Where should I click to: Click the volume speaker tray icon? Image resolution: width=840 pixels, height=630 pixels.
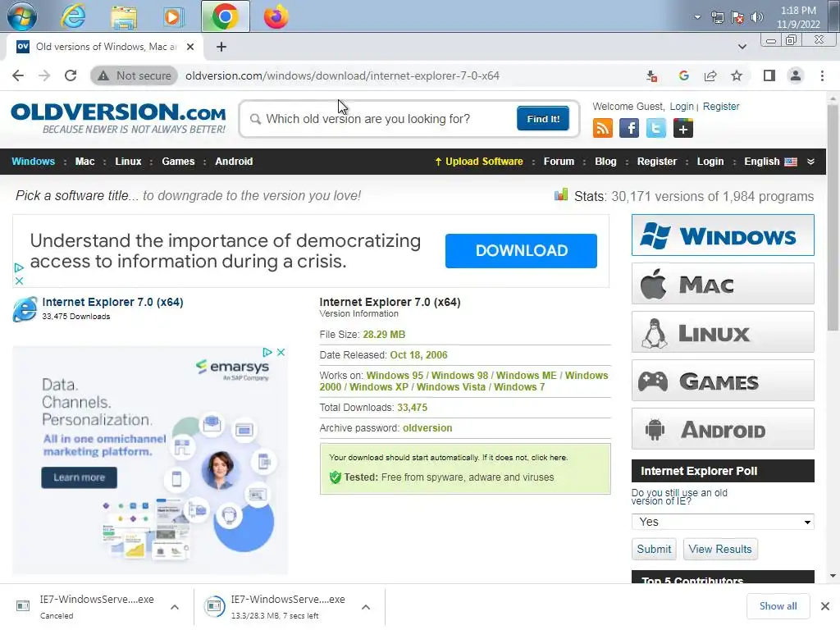pos(757,17)
